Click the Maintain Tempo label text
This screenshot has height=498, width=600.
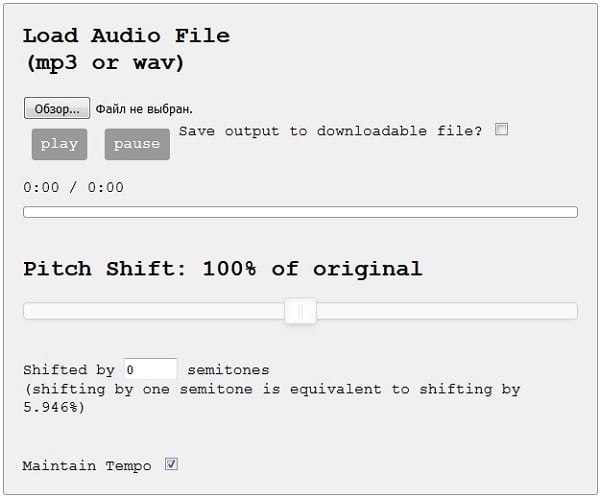click(x=87, y=465)
